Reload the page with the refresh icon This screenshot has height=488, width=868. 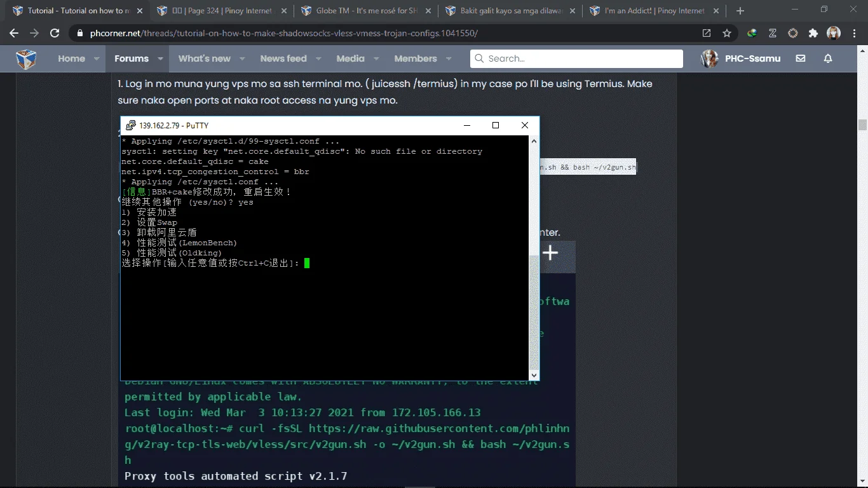point(55,33)
